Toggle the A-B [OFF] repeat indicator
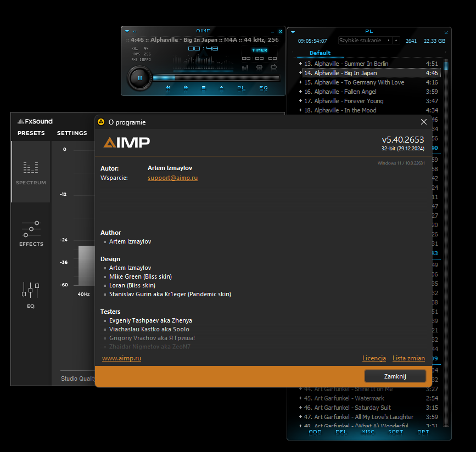 [x=141, y=59]
